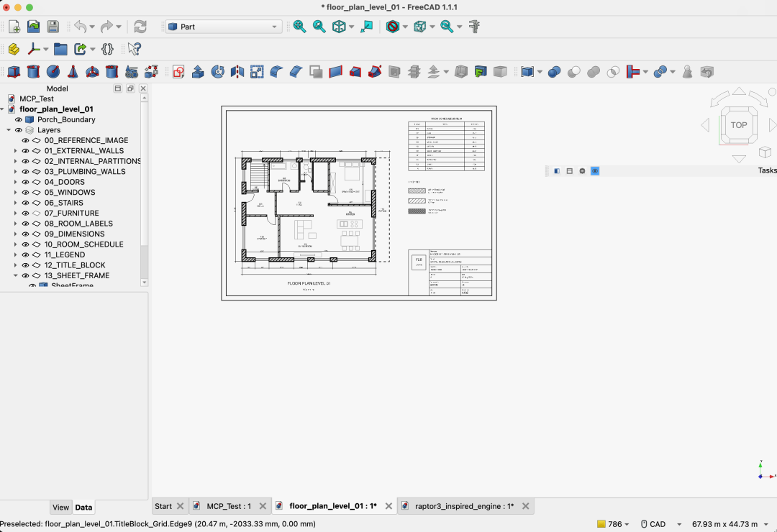The width and height of the screenshot is (777, 532).
Task: Select the Boolean union icon
Action: click(594, 72)
